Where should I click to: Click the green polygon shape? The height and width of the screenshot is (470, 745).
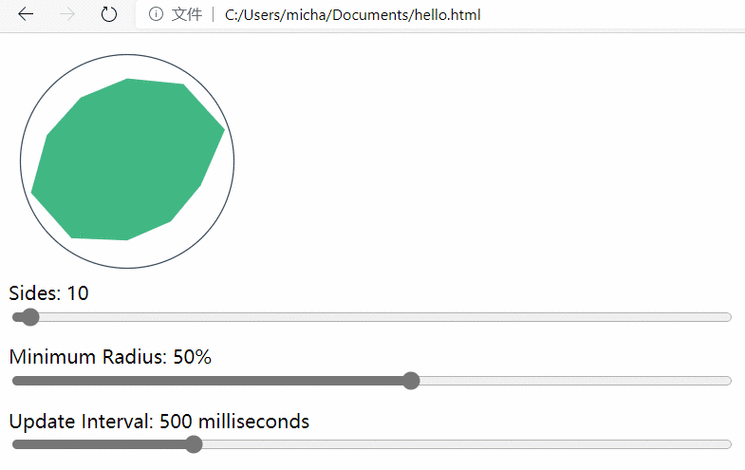125,160
